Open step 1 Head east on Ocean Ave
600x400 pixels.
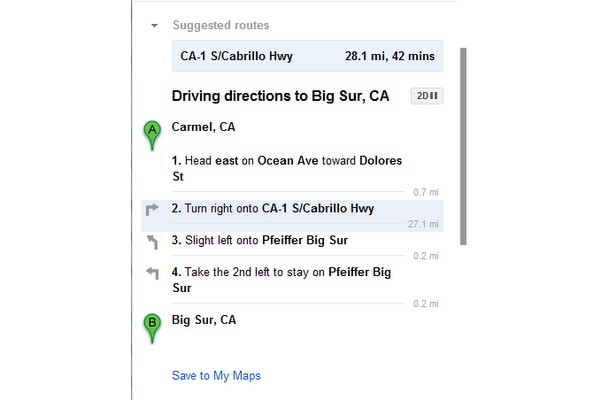[287, 168]
